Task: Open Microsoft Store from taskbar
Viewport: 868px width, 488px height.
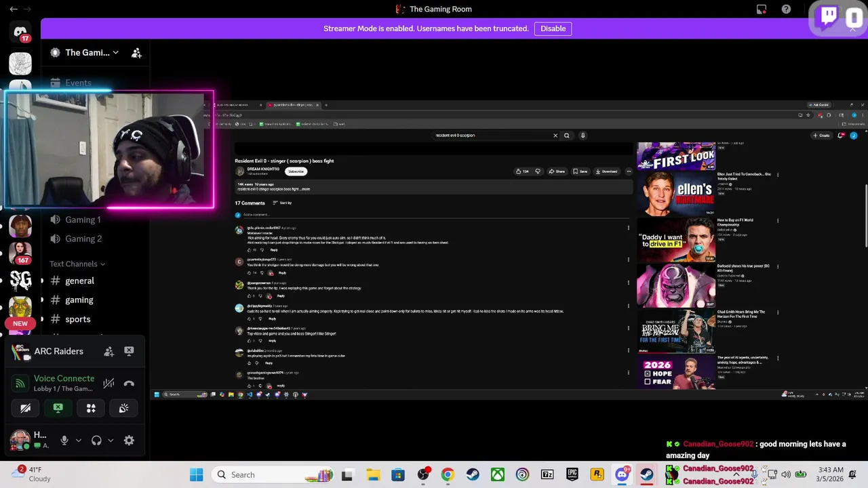Action: pos(398,475)
